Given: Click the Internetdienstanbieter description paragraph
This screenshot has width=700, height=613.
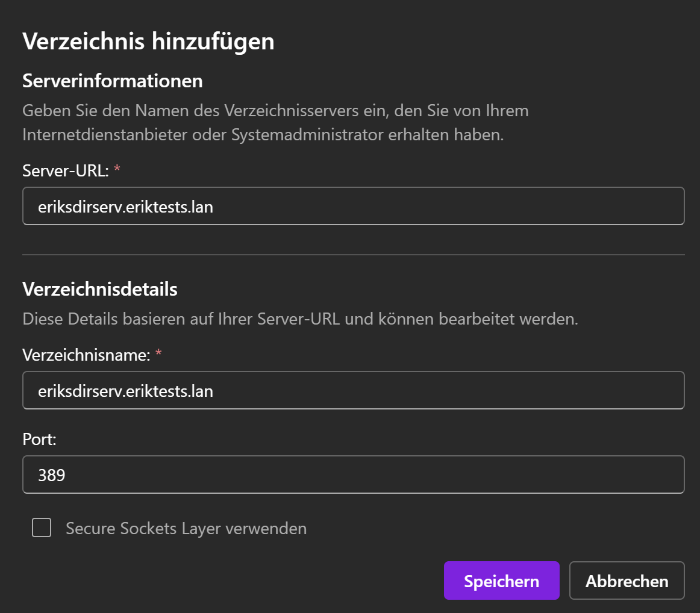Looking at the screenshot, I should point(275,123).
